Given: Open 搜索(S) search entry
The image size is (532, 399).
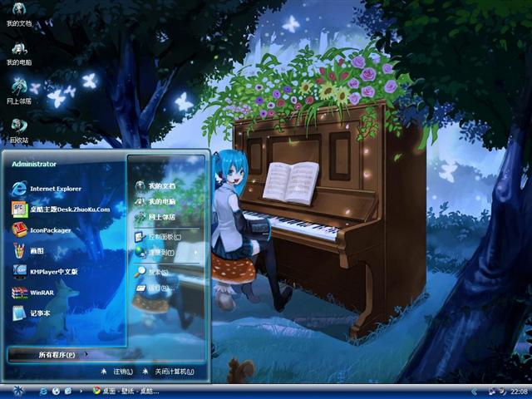Looking at the screenshot, I should pos(151,272).
